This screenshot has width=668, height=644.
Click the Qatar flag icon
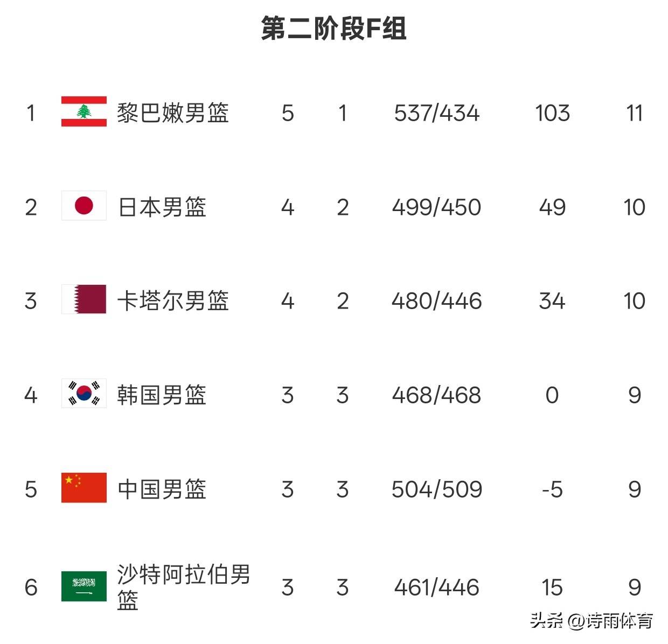(84, 299)
